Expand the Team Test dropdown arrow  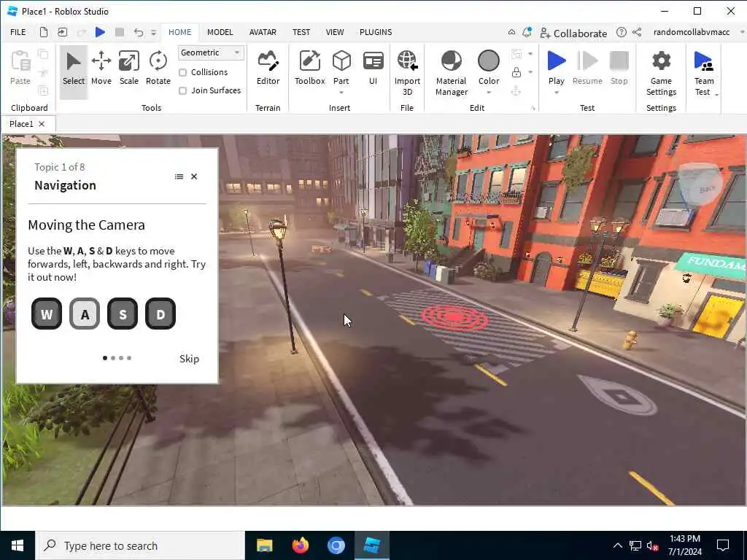tap(716, 95)
